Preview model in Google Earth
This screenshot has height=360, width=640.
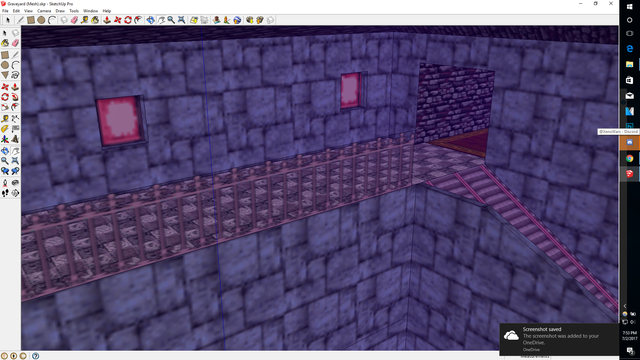click(x=238, y=20)
